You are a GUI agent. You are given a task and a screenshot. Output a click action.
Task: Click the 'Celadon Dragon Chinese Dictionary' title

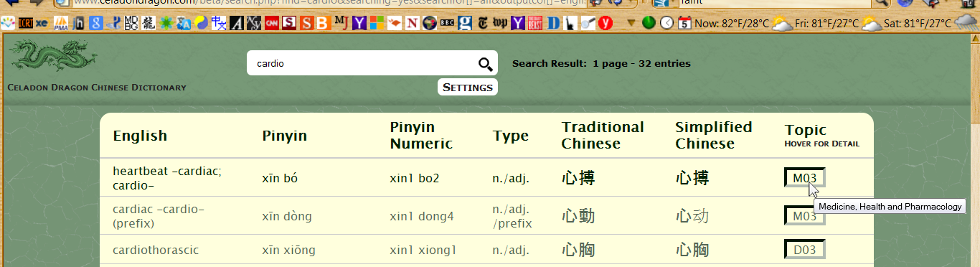click(97, 88)
